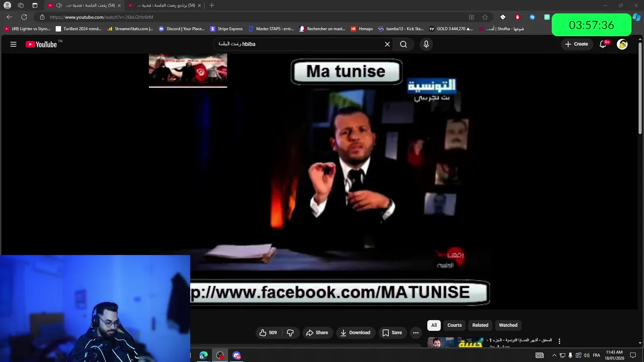Open the Create menu
644x362 pixels.
click(577, 44)
